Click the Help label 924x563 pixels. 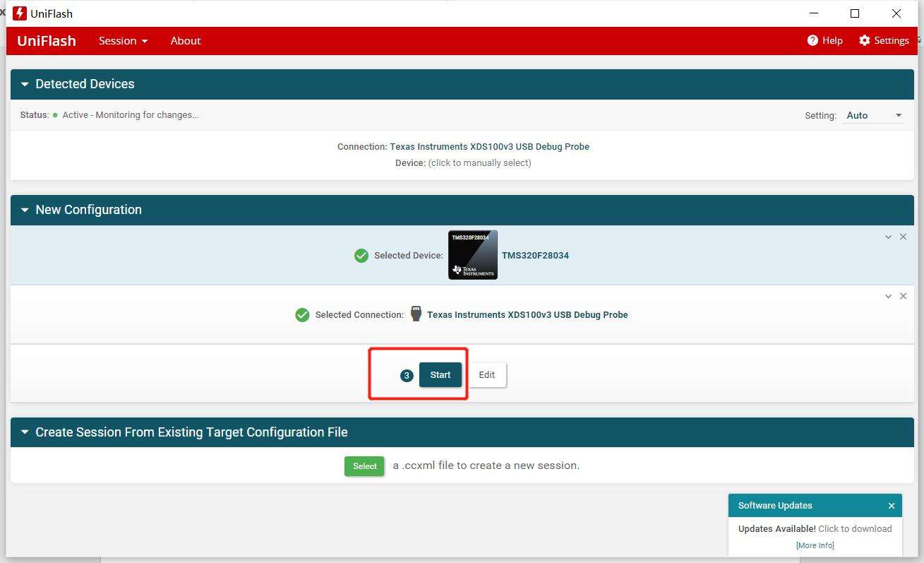(x=832, y=40)
